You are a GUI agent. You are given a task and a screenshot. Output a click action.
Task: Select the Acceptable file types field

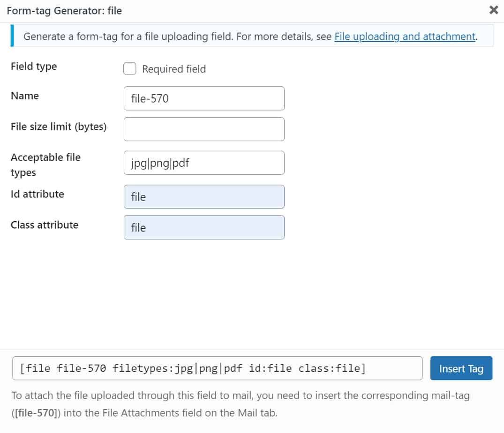click(x=204, y=163)
